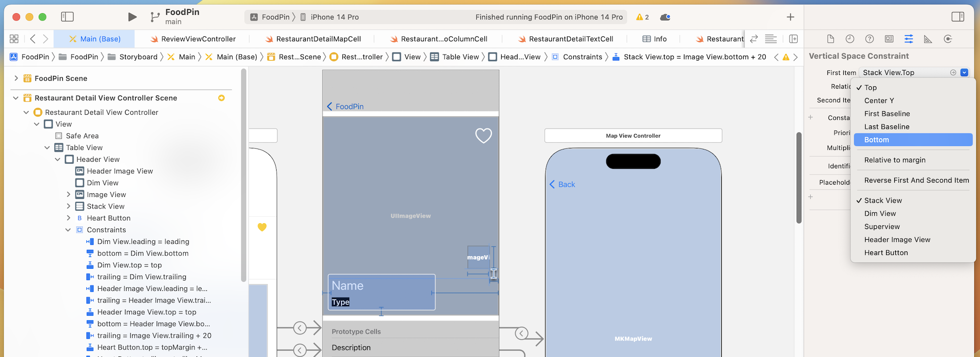Open the Size inspector ruler icon
Viewport: 980px width, 357px height.
click(928, 39)
